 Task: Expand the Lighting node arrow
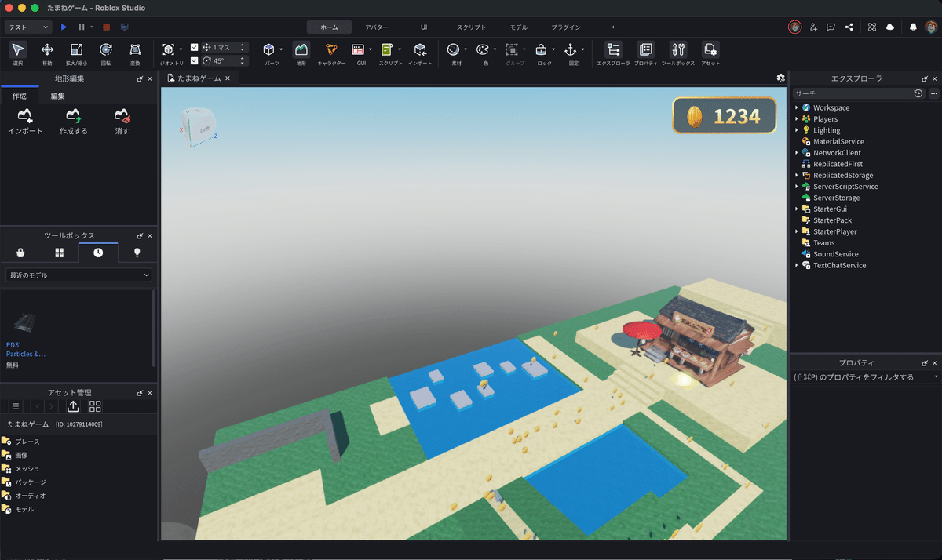pyautogui.click(x=796, y=130)
